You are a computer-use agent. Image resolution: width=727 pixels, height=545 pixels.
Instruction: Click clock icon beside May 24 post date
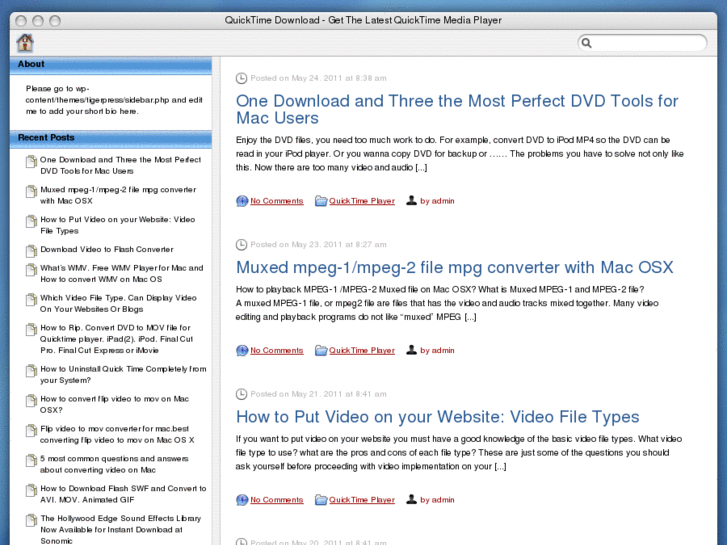(x=241, y=78)
